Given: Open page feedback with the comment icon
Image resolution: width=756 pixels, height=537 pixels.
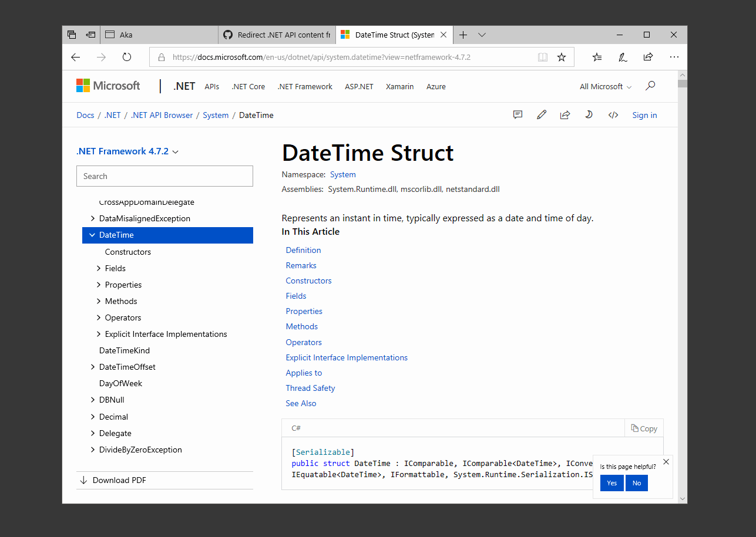Looking at the screenshot, I should 518,114.
